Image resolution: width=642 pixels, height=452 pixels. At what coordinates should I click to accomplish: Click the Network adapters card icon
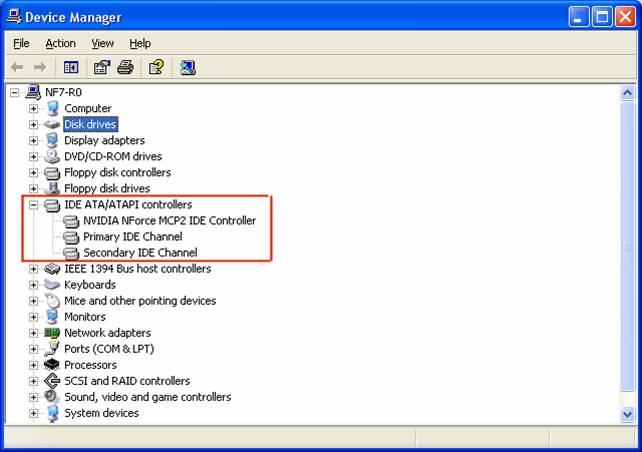point(52,333)
